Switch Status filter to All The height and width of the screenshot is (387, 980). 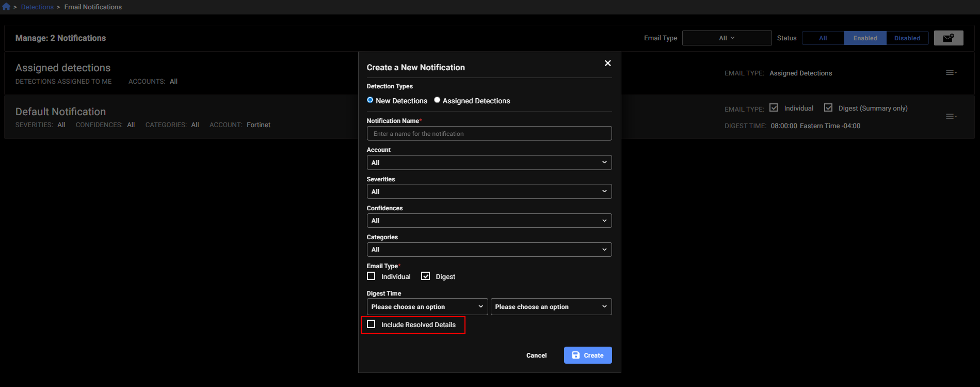click(x=823, y=38)
